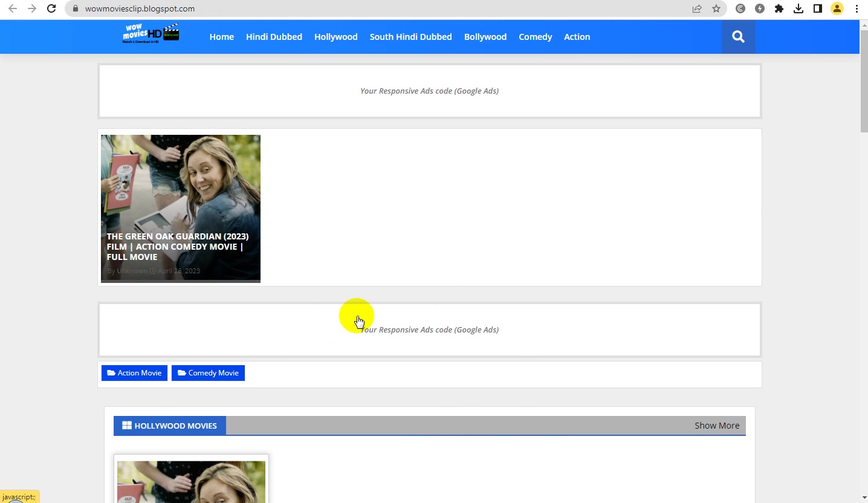Viewport: 868px width, 503px height.
Task: Click the vertical page scrollbar thumb
Action: (x=864, y=85)
